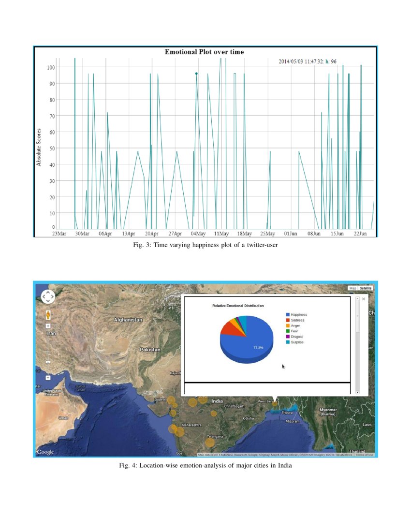
Task: Click the pan compass control on the map
Action: click(48, 296)
